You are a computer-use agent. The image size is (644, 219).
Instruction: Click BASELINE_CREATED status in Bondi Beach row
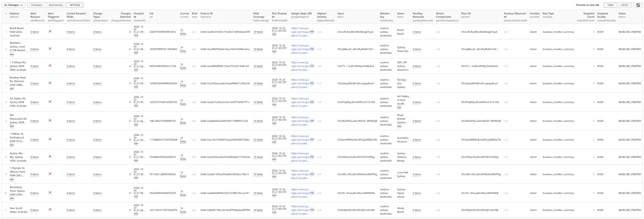coord(630,32)
